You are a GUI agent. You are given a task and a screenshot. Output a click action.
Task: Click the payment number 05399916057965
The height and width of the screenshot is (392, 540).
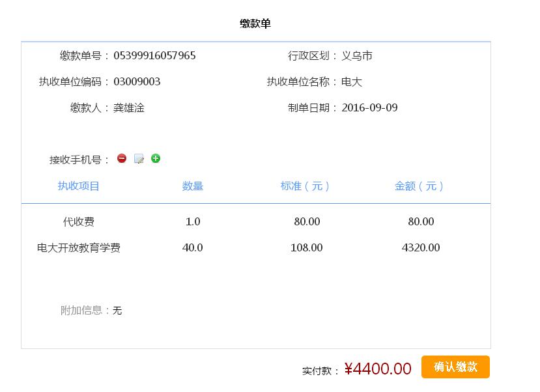(154, 56)
